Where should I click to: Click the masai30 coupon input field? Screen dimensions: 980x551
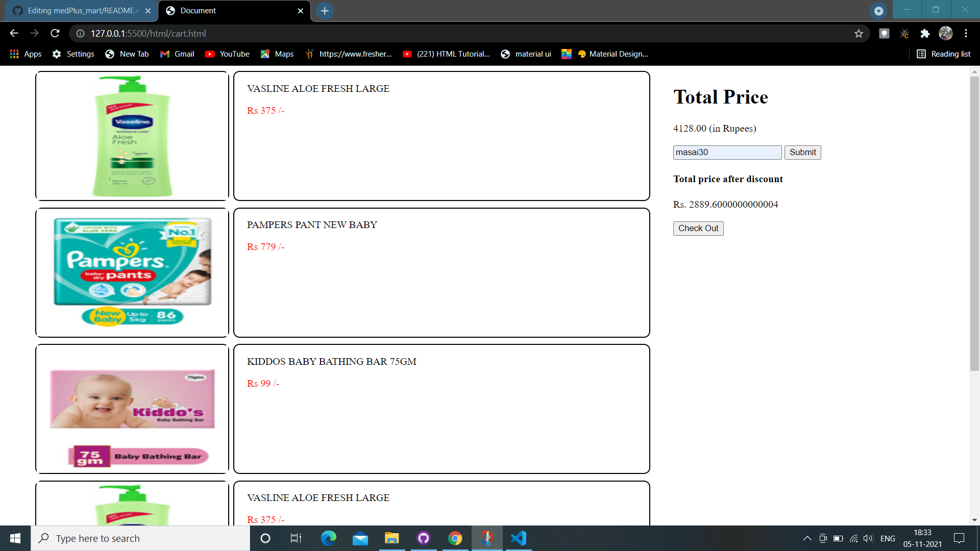point(727,153)
